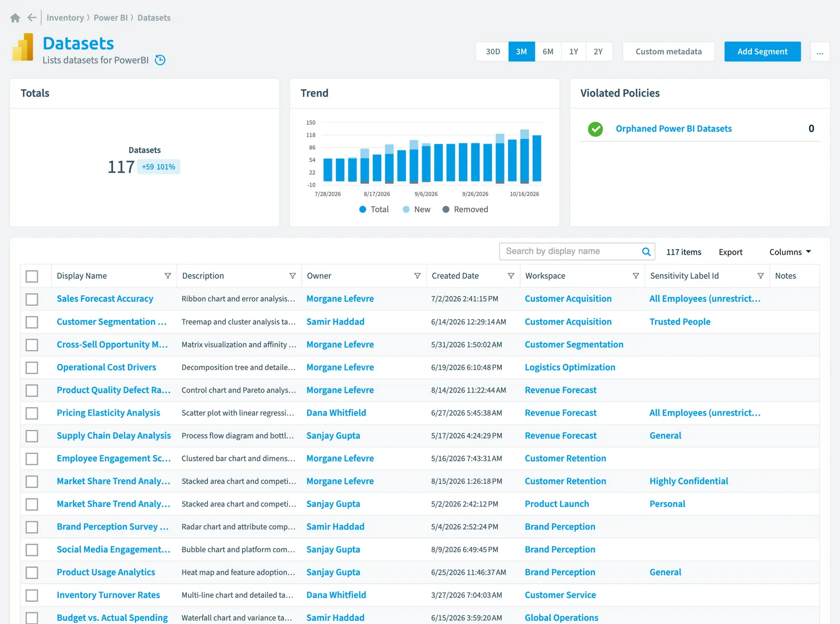Viewport: 840px width, 624px height.
Task: Open Orphaned Power BI Datasets policy
Action: (674, 129)
